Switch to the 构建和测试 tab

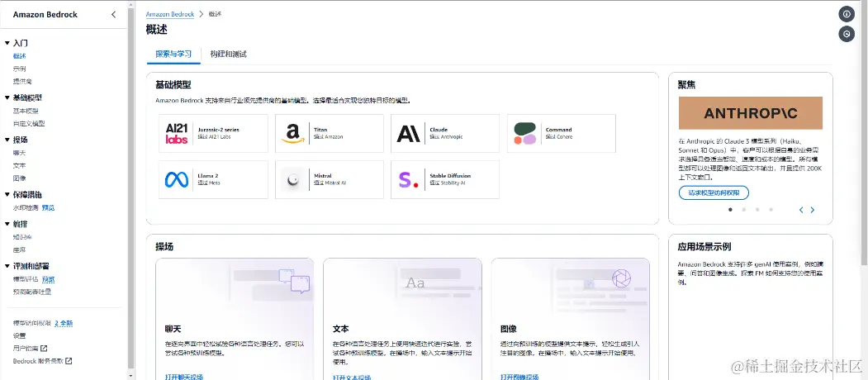click(x=228, y=55)
